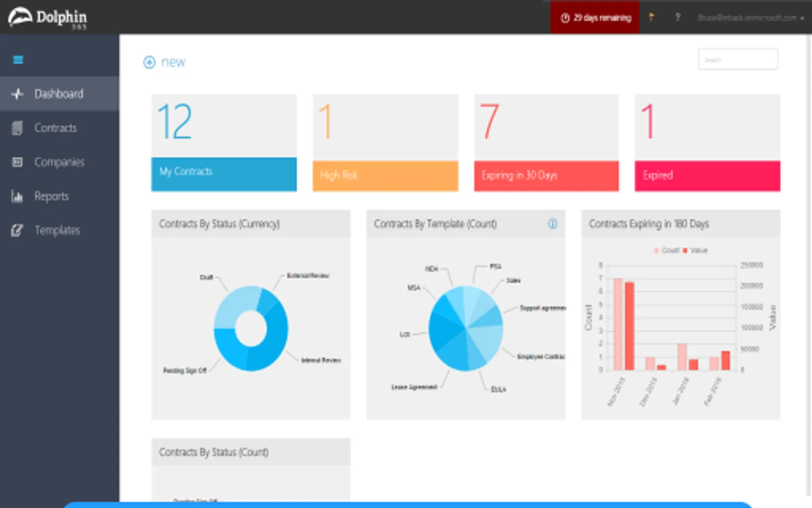The height and width of the screenshot is (508, 812).
Task: Click the Reports bar chart icon
Action: (x=17, y=196)
